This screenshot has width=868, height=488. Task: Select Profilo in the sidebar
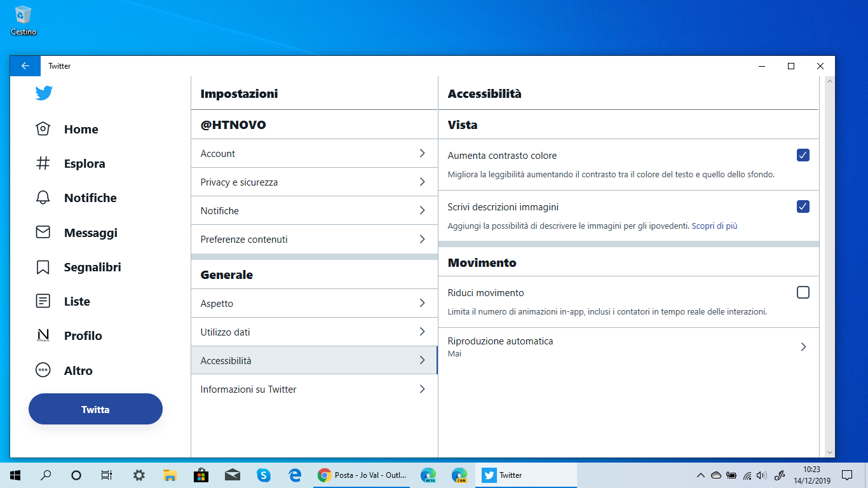(83, 335)
